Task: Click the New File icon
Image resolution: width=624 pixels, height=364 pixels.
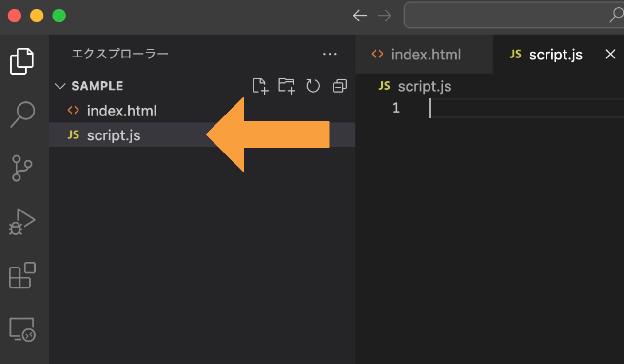Action: [x=260, y=86]
